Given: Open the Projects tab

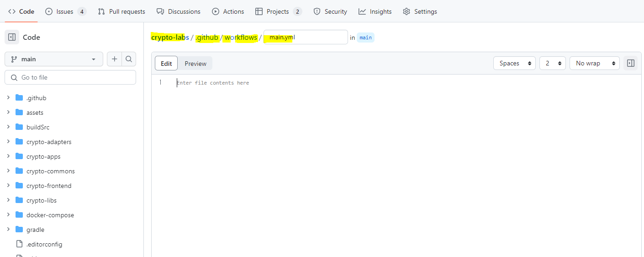Looking at the screenshot, I should [x=279, y=11].
